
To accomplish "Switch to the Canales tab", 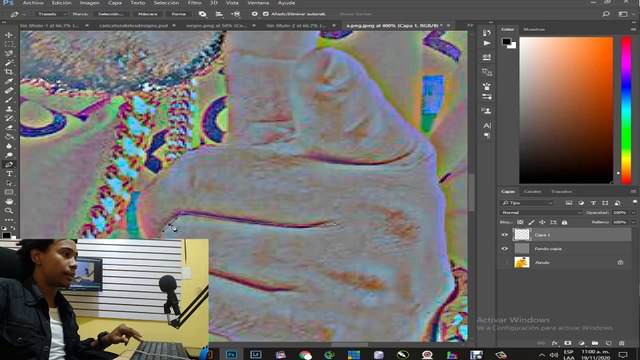I will pyautogui.click(x=532, y=191).
